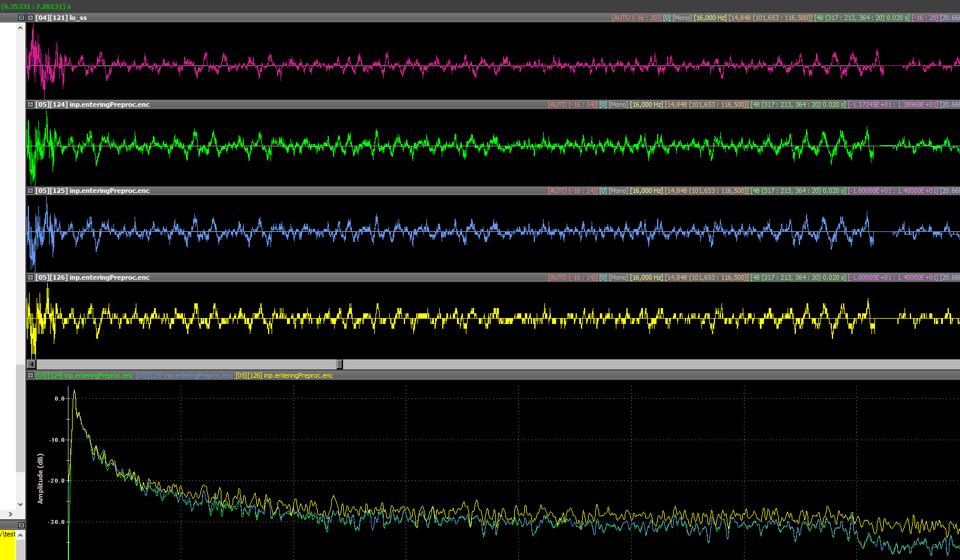The height and width of the screenshot is (560, 960).
Task: Click the [04][121] lo_ss track title
Action: [61, 18]
